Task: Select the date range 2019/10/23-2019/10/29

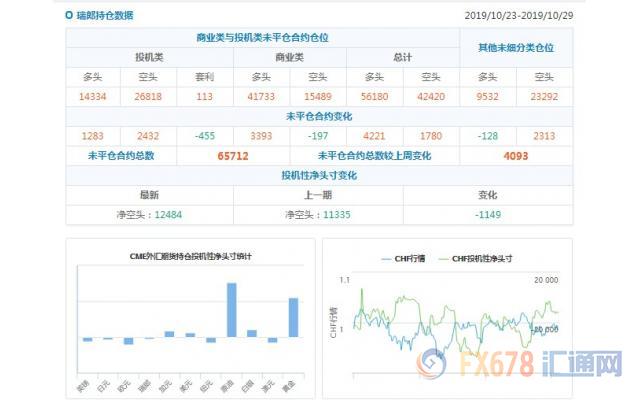Action: [519, 16]
